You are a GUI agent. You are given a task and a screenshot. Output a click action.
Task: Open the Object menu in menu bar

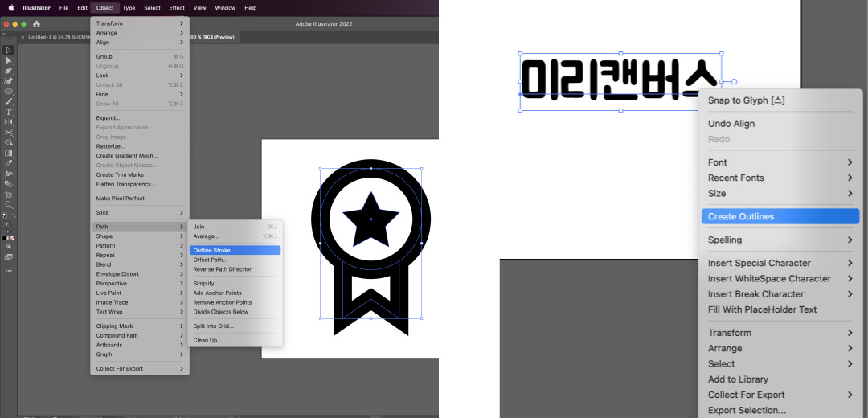(x=104, y=8)
